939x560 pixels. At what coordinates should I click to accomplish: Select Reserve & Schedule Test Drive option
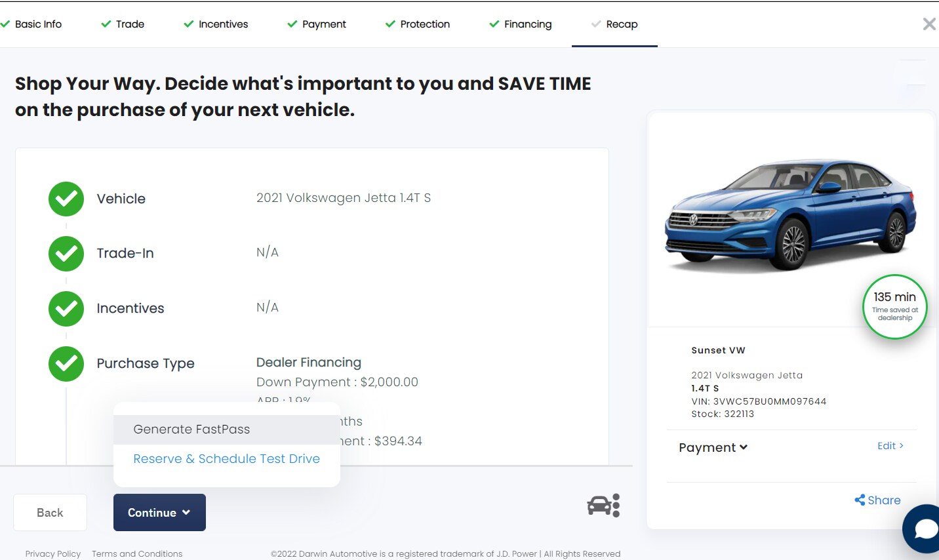pos(226,459)
